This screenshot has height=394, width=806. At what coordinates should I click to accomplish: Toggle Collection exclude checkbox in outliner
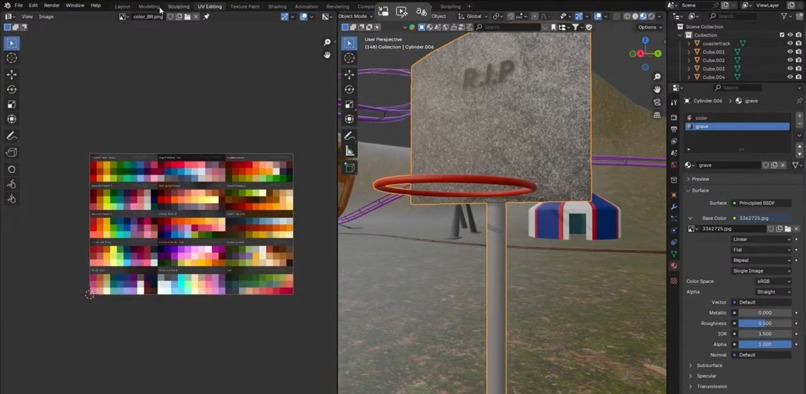tap(782, 35)
